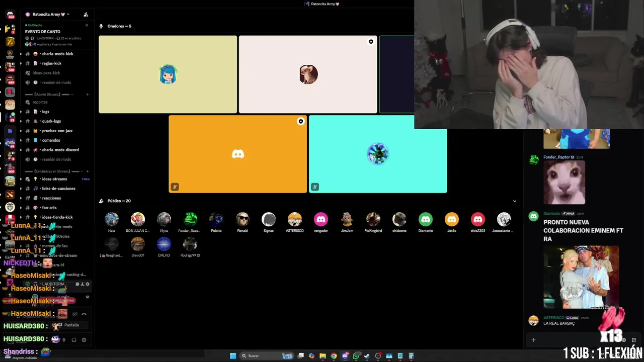Select the orange speaker tile with Discord logo

coord(237,154)
